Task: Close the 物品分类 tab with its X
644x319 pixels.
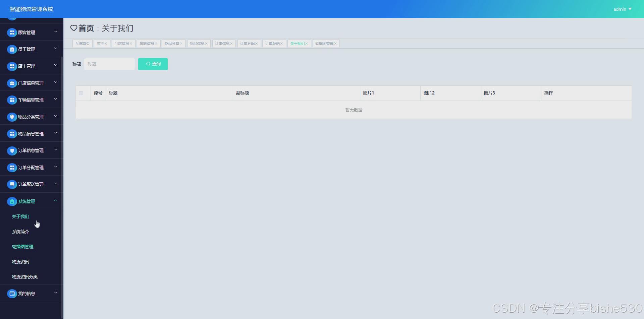Action: 181,44
